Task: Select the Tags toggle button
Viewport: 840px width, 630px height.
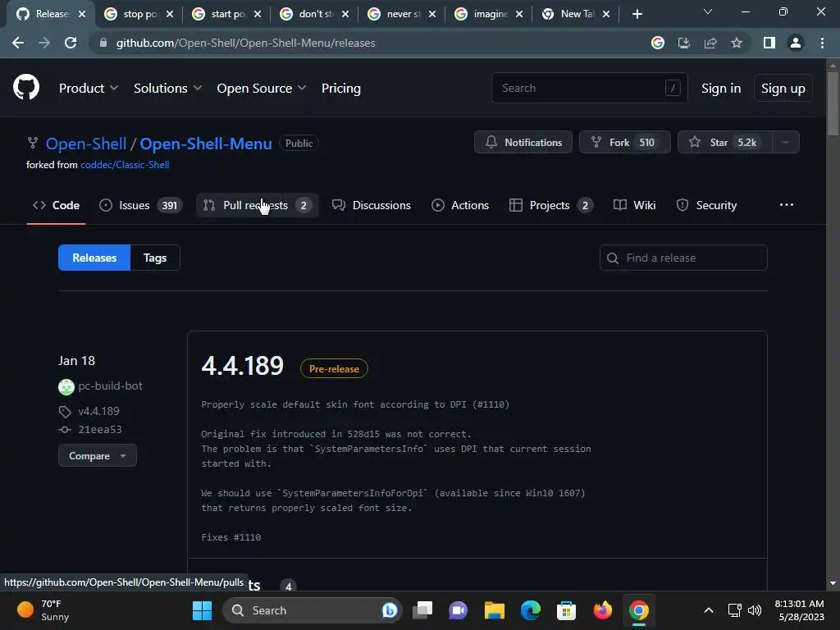Action: click(155, 258)
